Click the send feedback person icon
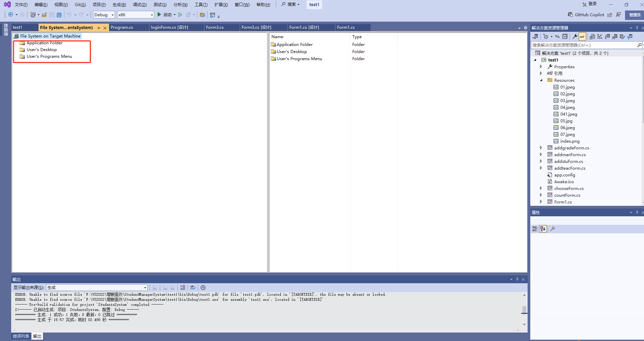Image resolution: width=644 pixels, height=341 pixels. (x=618, y=15)
